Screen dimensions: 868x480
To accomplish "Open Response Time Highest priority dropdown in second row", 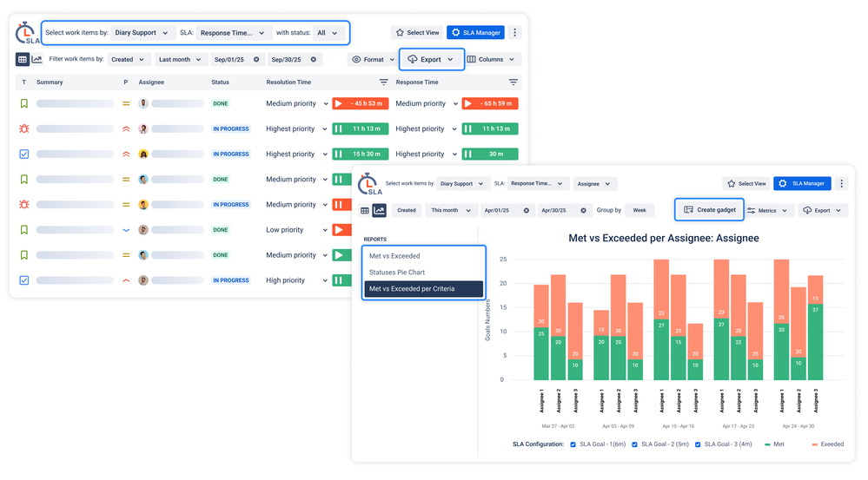I will click(427, 128).
